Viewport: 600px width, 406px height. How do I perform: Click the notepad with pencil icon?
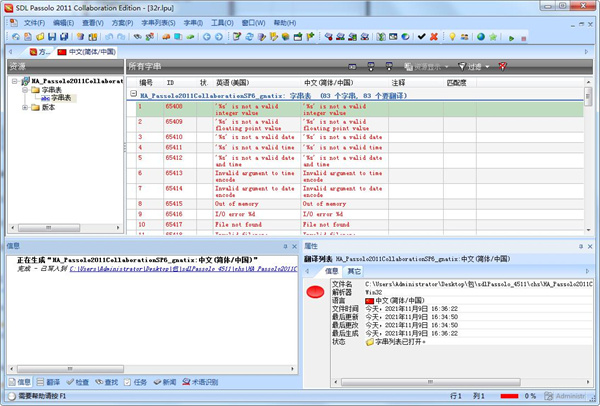pos(237,37)
